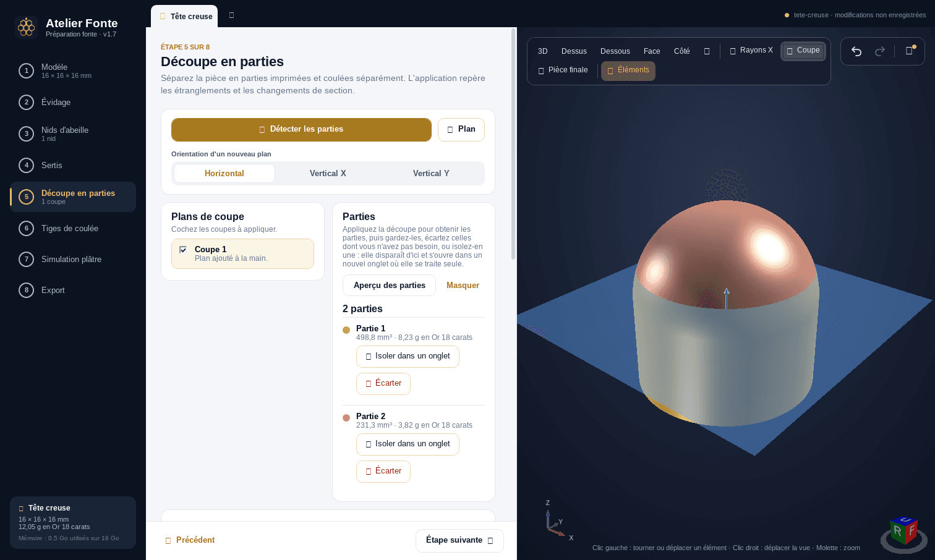Enable Rayons X view mode

coord(751,51)
